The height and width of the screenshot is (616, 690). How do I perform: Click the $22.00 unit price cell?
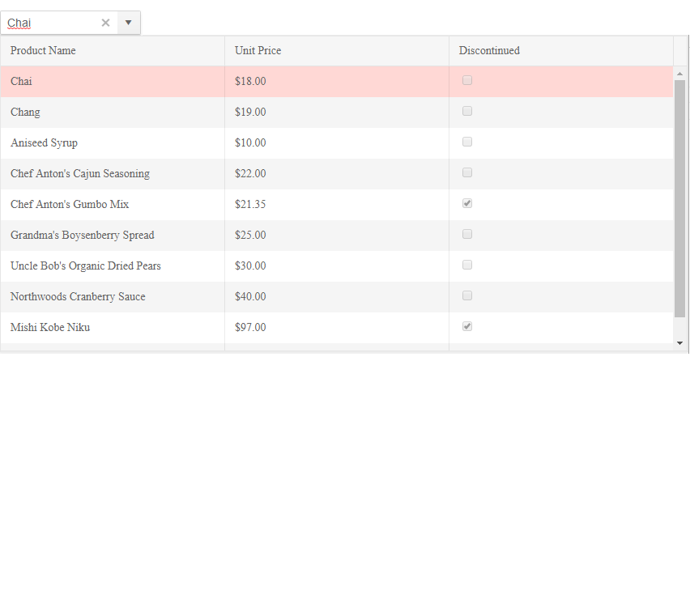tap(337, 174)
